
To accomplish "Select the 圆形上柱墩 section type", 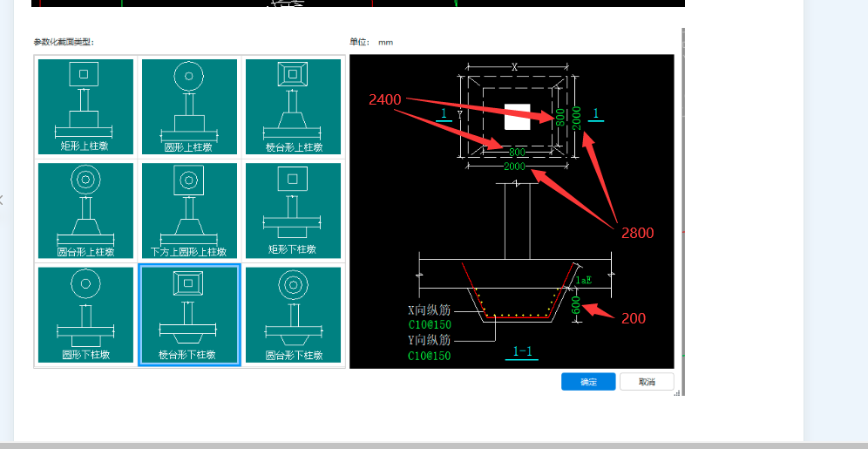I will (x=189, y=106).
